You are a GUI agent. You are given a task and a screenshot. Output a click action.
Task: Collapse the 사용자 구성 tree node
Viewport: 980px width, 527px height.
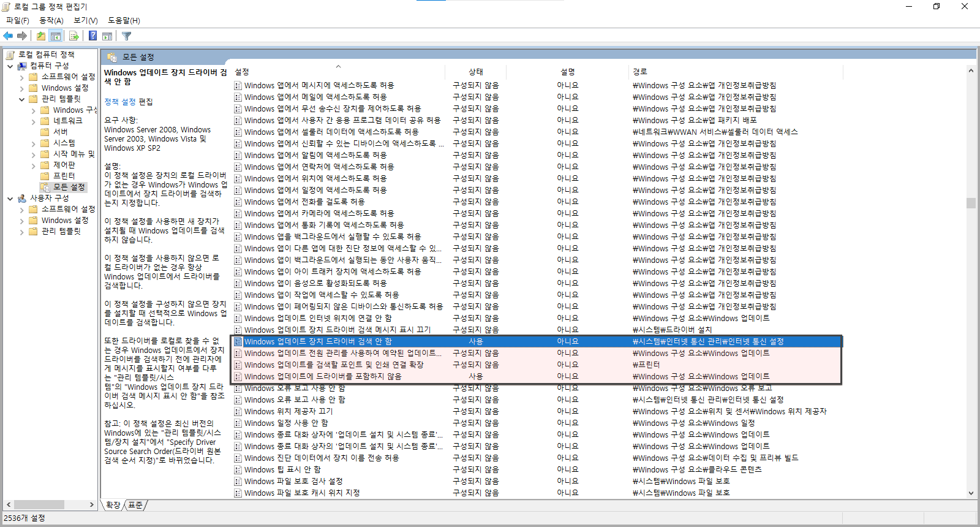point(10,198)
